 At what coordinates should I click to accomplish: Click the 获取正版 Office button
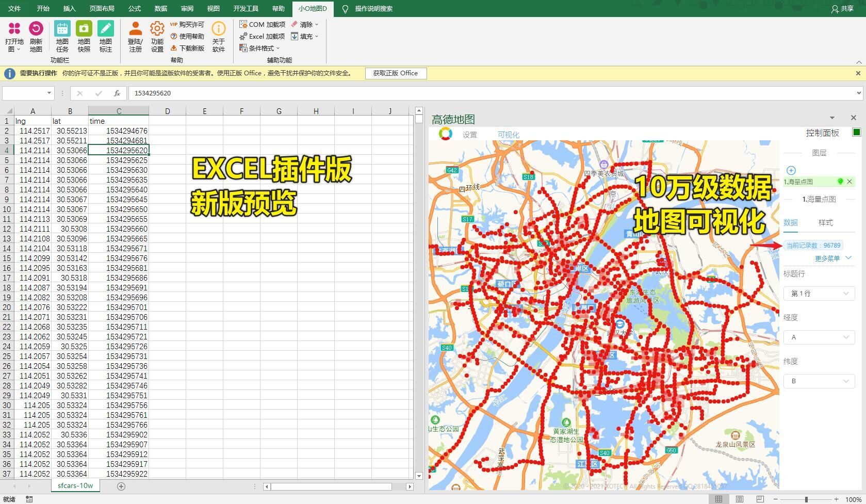[x=396, y=73]
